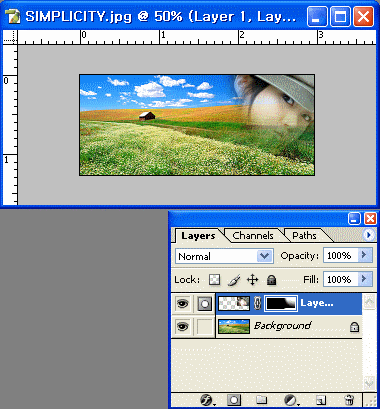The width and height of the screenshot is (380, 409).
Task: Hide the Background layer eye icon
Action: coord(182,326)
